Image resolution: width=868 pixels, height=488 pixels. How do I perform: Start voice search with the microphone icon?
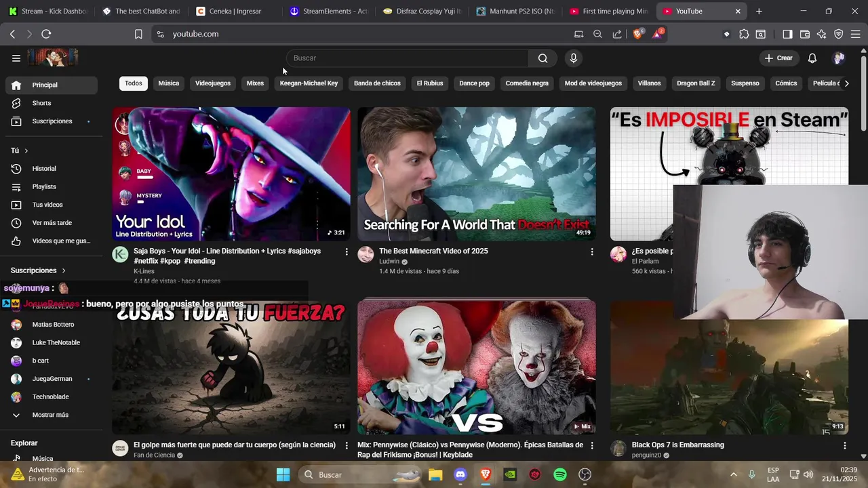pyautogui.click(x=574, y=58)
